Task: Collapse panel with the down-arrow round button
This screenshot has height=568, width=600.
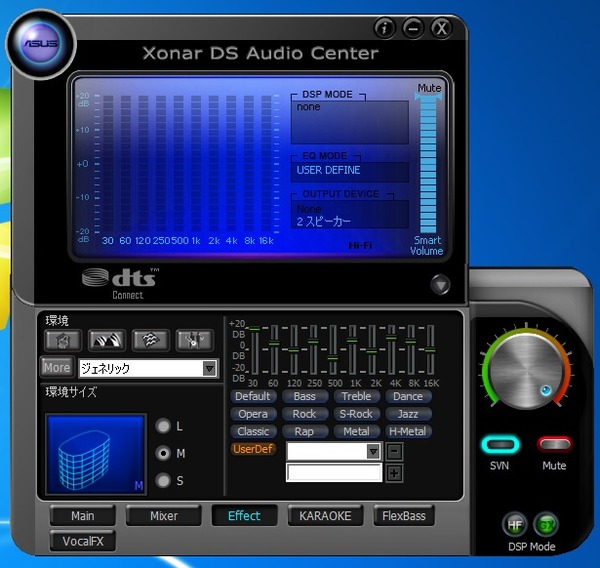Action: point(440,284)
